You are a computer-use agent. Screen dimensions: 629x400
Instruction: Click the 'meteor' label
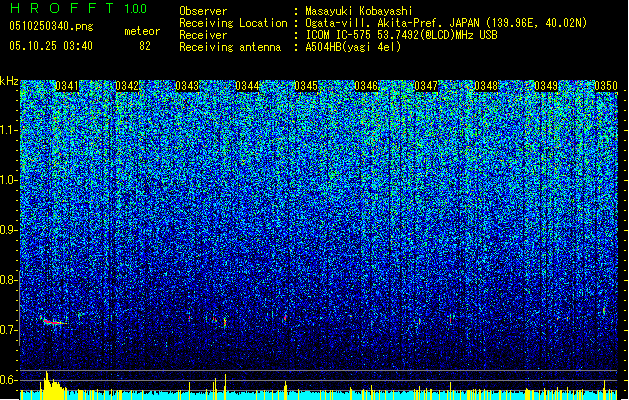142,31
